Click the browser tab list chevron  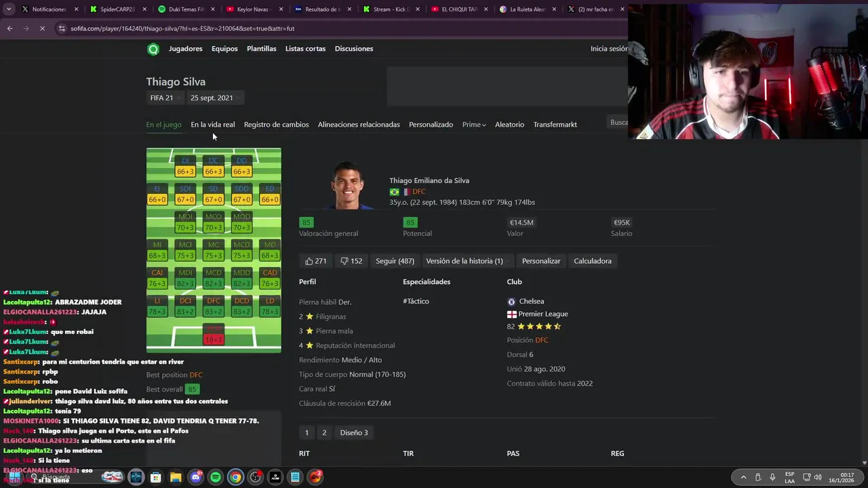tap(9, 9)
